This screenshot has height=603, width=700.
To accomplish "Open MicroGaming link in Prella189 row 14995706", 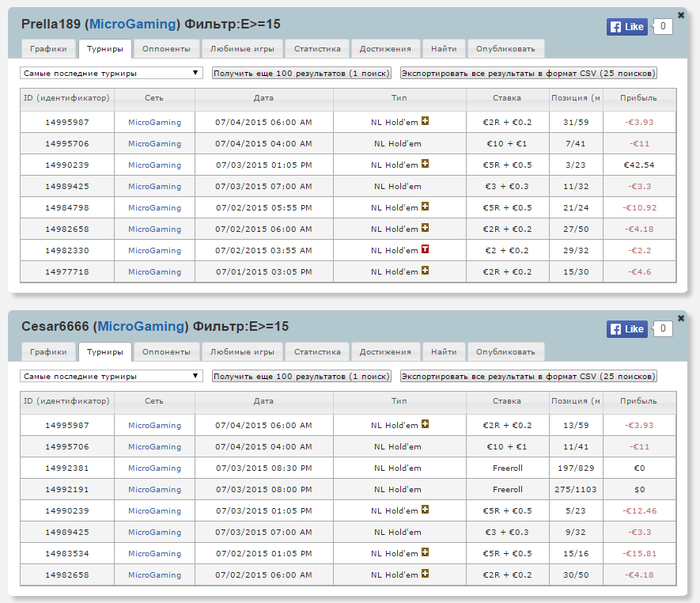I will [x=154, y=144].
